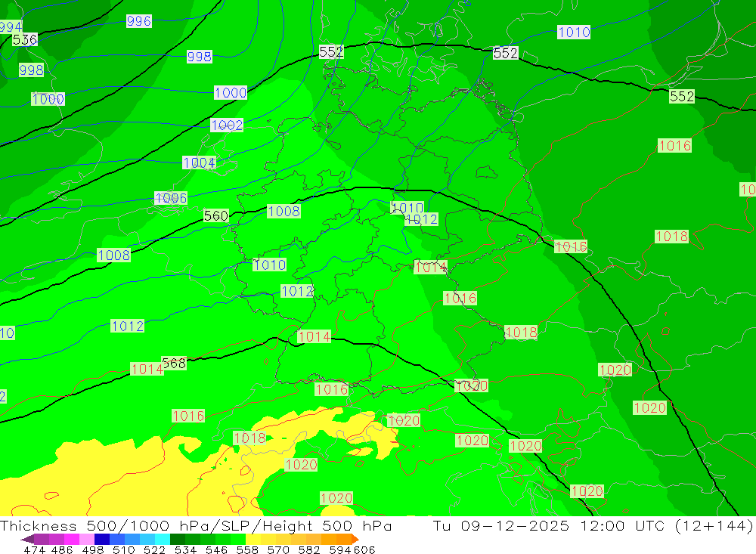This screenshot has height=554, width=756.
Task: Click the black 560 height contour label
Action: 216,215
